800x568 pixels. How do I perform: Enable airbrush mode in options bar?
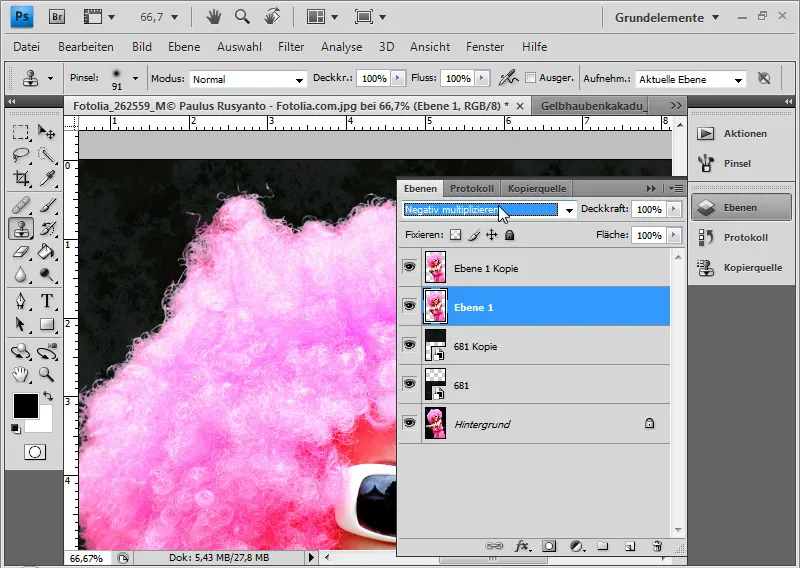[x=508, y=78]
